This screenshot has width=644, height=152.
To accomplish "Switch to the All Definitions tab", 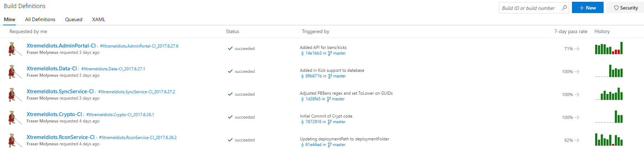I will click(x=40, y=19).
